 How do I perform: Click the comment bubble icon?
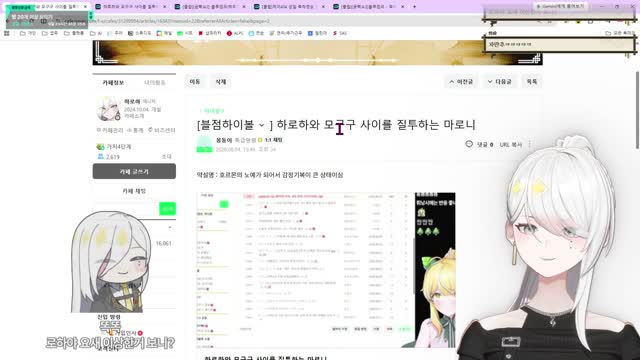[x=469, y=144]
